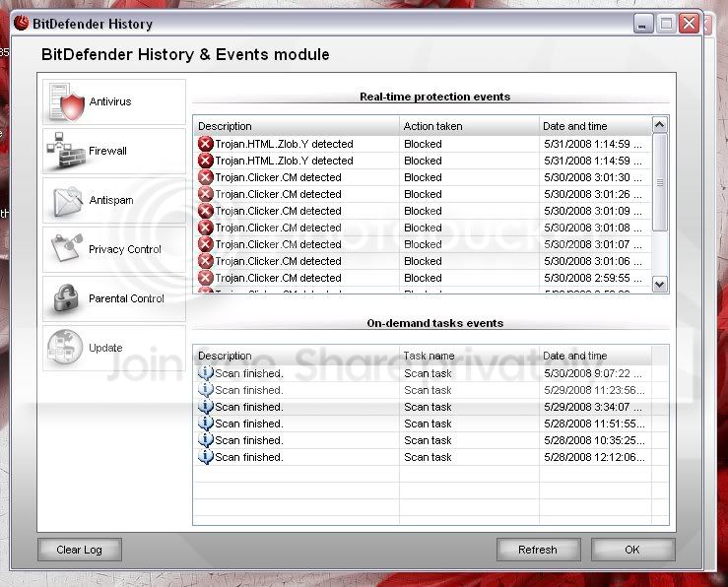Switch to the Firewall tab label
Image resolution: width=728 pixels, height=587 pixels.
pos(107,151)
